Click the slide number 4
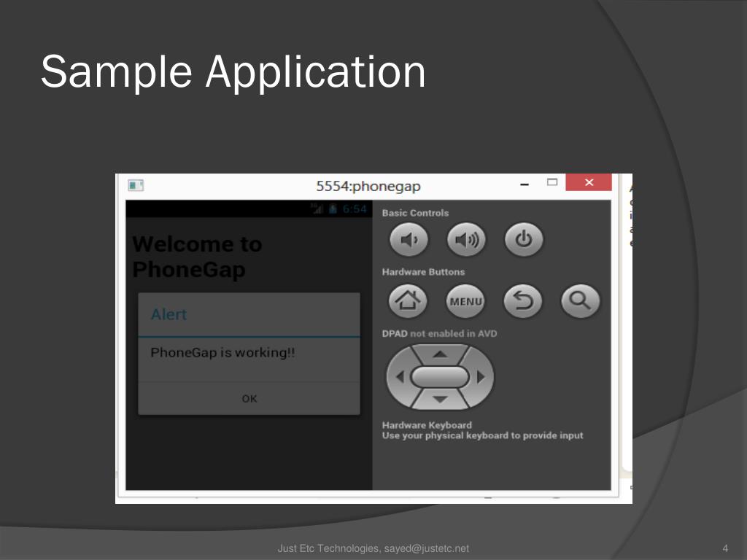 725,548
